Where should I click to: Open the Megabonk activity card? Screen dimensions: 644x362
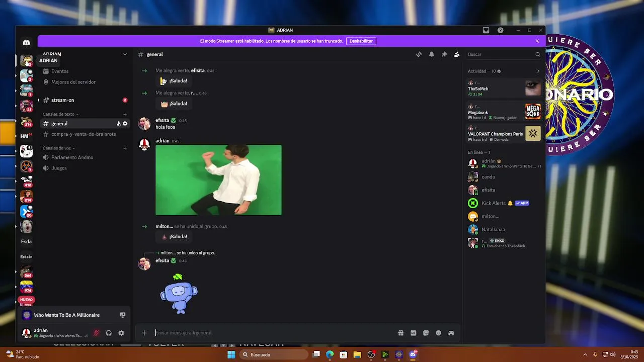[504, 112]
